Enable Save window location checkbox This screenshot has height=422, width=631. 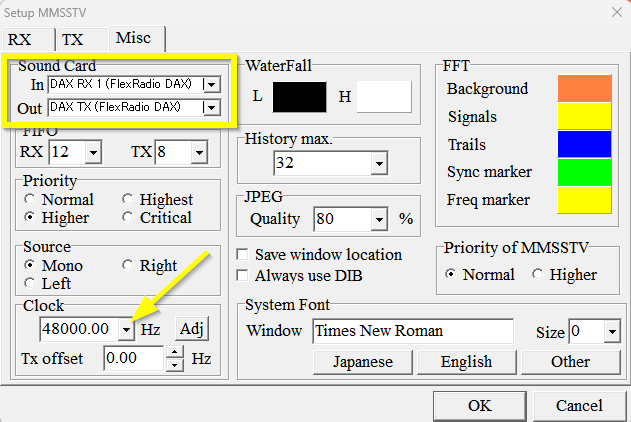point(242,255)
